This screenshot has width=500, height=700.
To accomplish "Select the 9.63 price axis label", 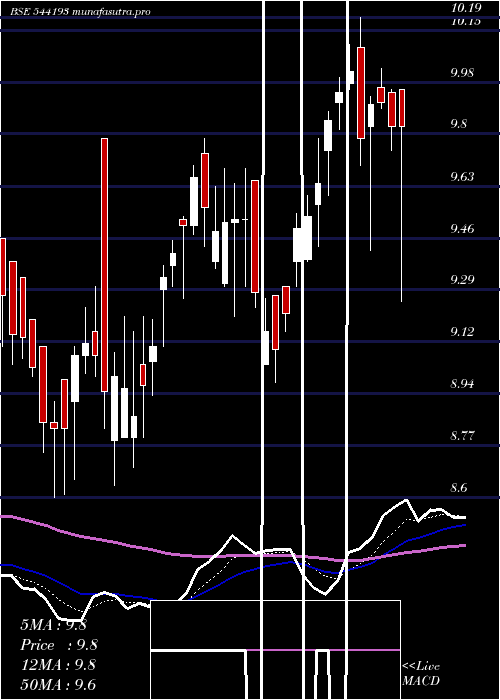I will (462, 176).
